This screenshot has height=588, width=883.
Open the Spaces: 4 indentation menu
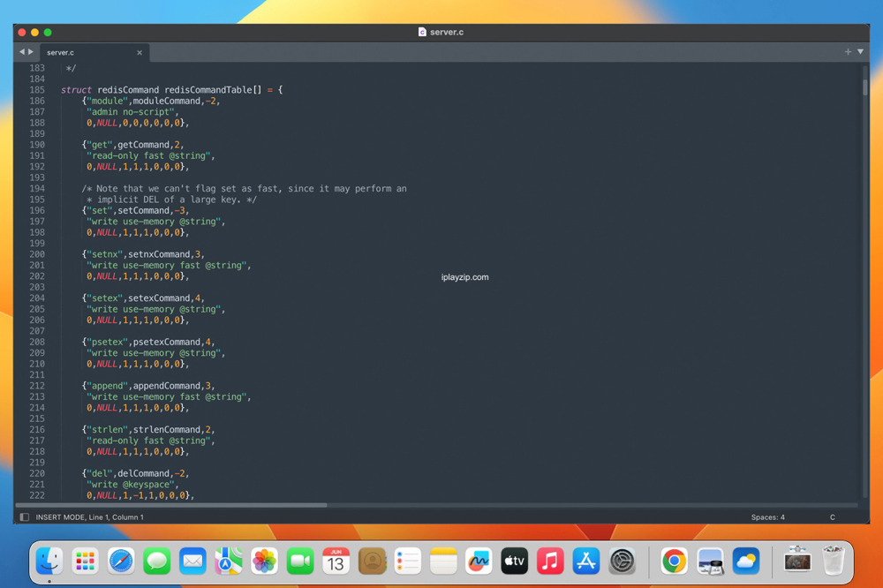tap(767, 517)
